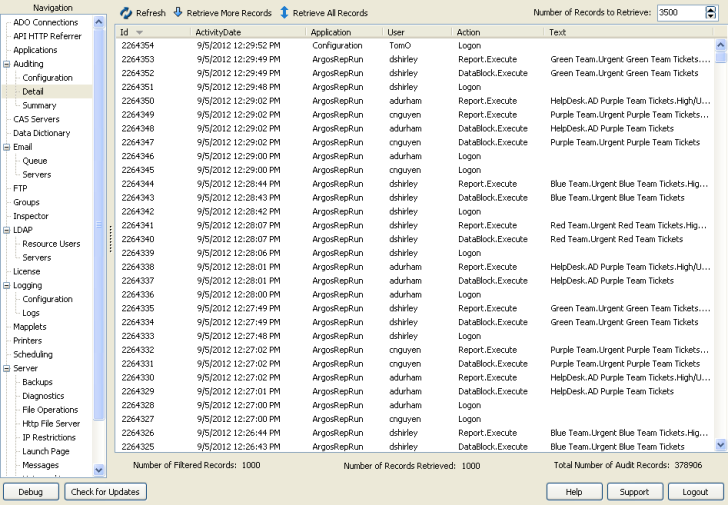Click the splitter handle beside Navigation
The image size is (728, 505).
click(x=110, y=239)
